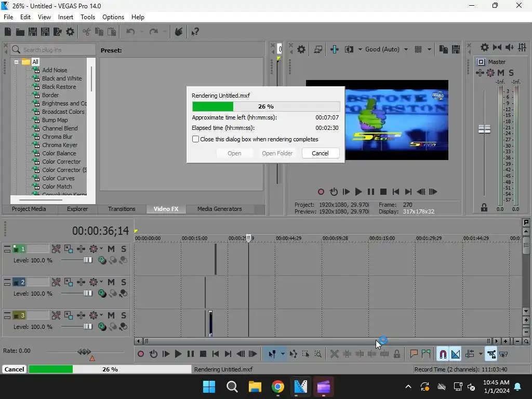
Task: Open the File menu
Action: pyautogui.click(x=8, y=17)
